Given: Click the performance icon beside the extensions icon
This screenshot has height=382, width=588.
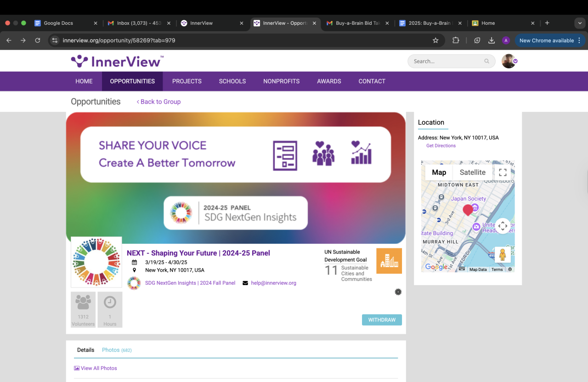Looking at the screenshot, I should (x=477, y=40).
